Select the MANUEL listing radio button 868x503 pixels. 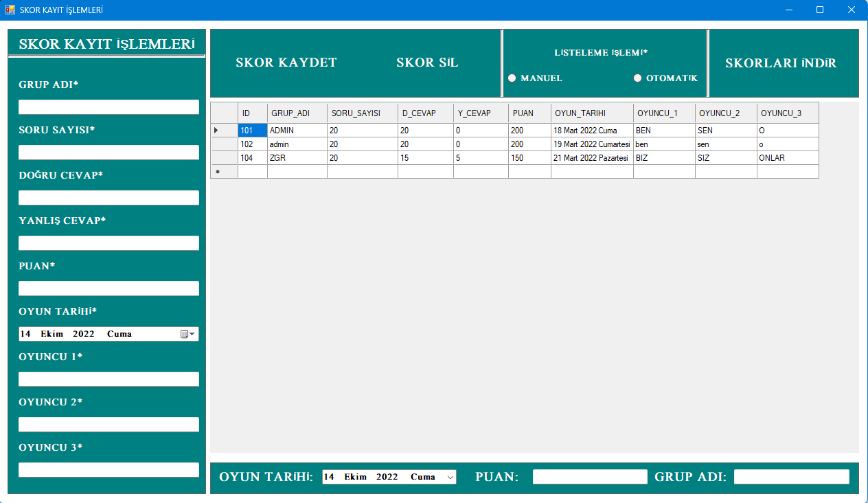535,78
